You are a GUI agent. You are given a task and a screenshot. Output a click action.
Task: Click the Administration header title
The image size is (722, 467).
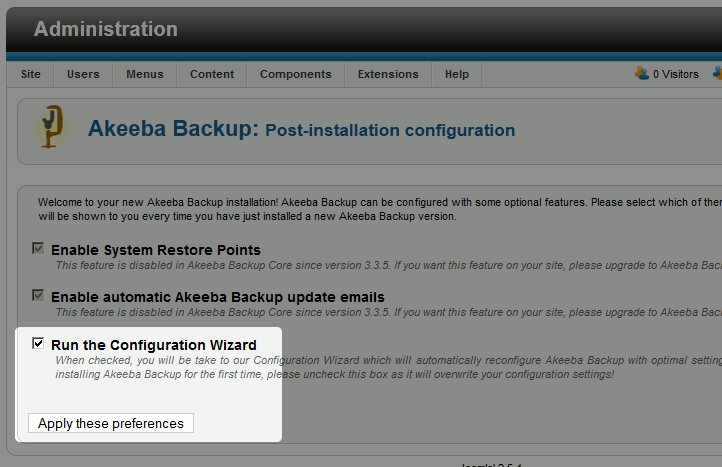click(105, 29)
